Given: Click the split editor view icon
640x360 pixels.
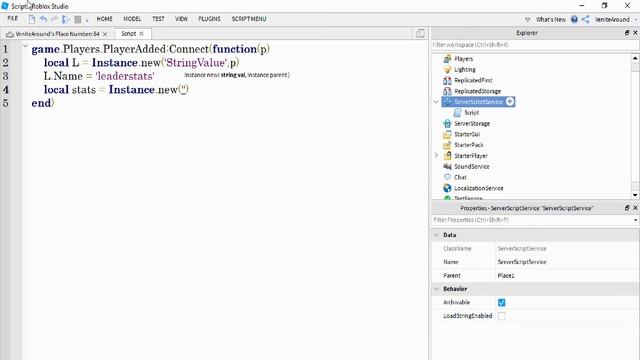Looking at the screenshot, I should pyautogui.click(x=420, y=33).
